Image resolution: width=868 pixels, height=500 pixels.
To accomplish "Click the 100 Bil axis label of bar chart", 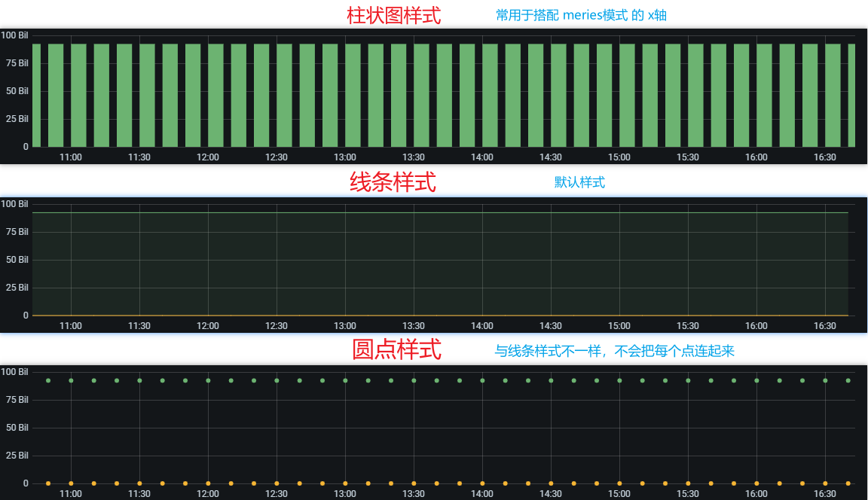I will (14, 35).
